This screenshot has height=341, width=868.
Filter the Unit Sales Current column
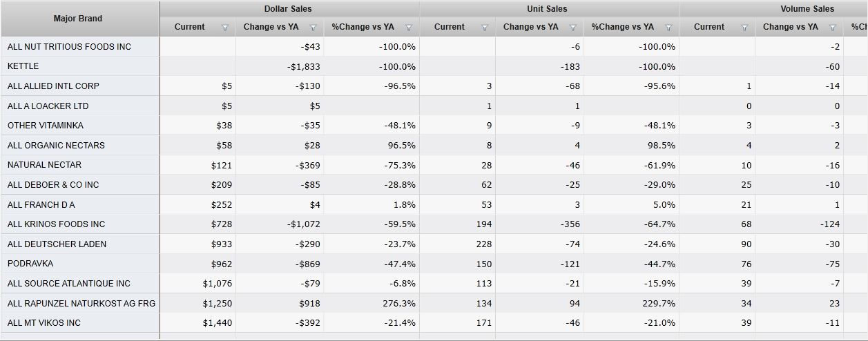tap(485, 28)
